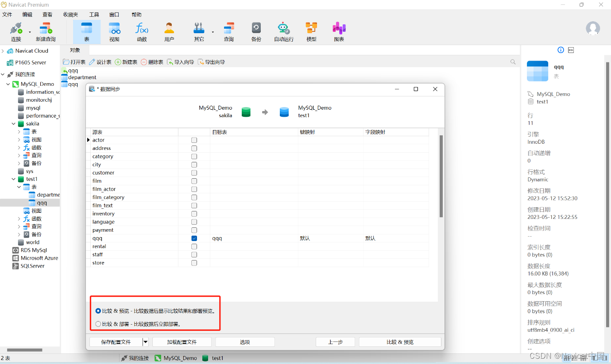611x364 pixels.
Task: Select Compare & Preview (比较 & 预览) radio option
Action: click(x=98, y=311)
